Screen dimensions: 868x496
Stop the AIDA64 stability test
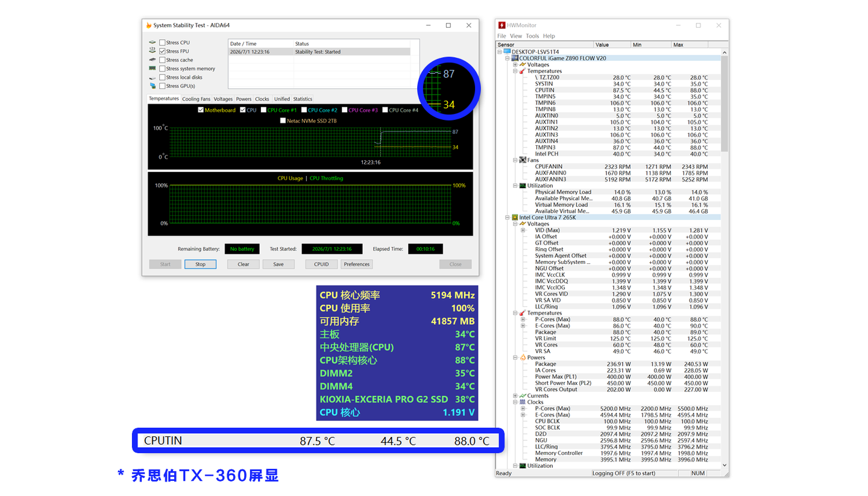point(200,265)
